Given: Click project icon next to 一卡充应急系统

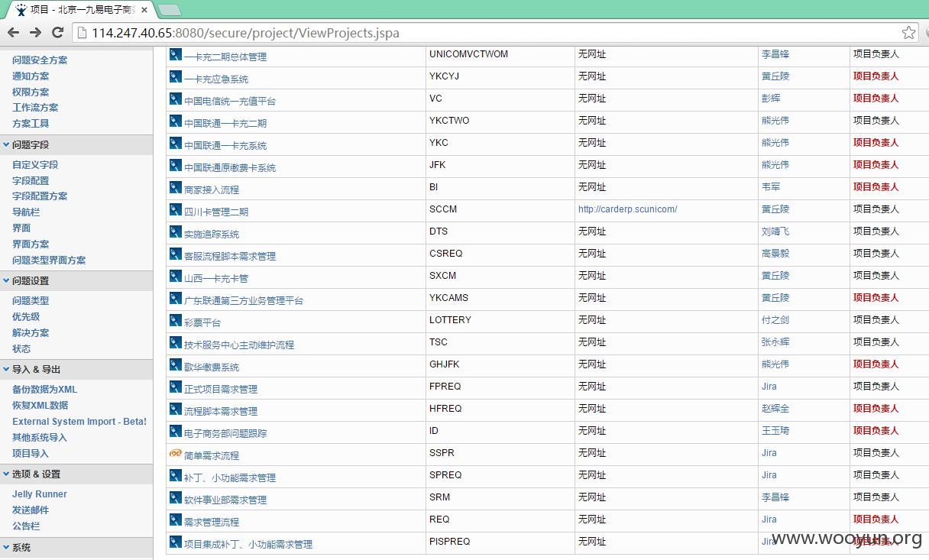Looking at the screenshot, I should 175,77.
